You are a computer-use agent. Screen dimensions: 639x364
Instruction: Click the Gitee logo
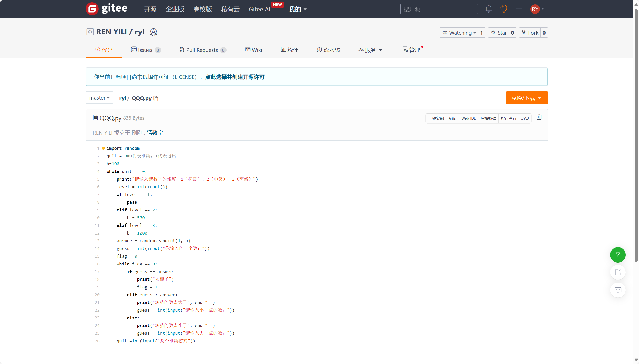tap(106, 8)
